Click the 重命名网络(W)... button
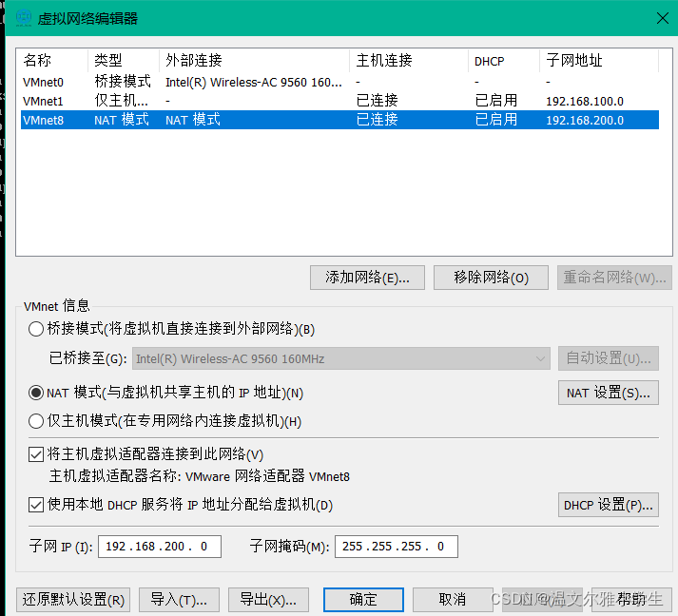Viewport: 678px width, 616px height. click(614, 278)
